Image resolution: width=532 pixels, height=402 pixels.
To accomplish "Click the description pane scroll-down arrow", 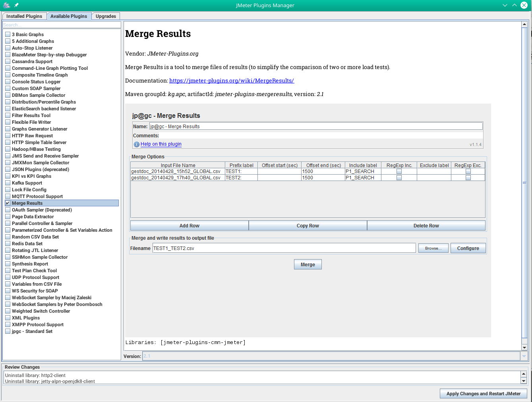I will pyautogui.click(x=524, y=348).
